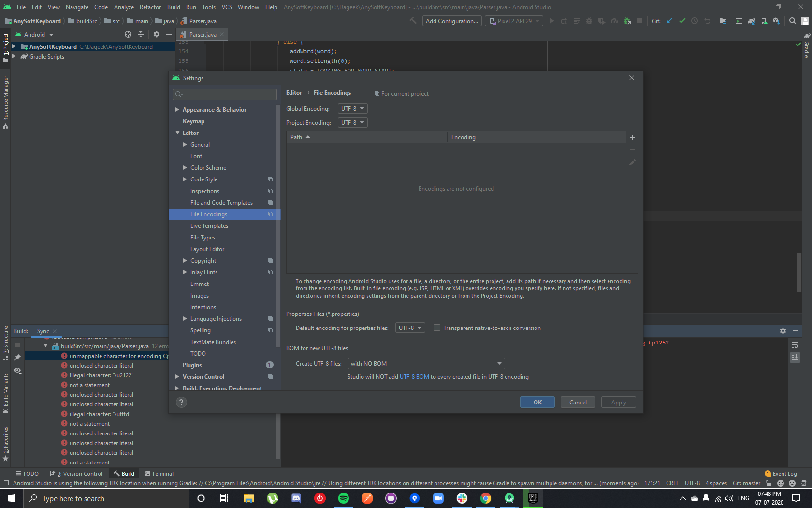Follow the UTF-8 BOM link

point(415,377)
